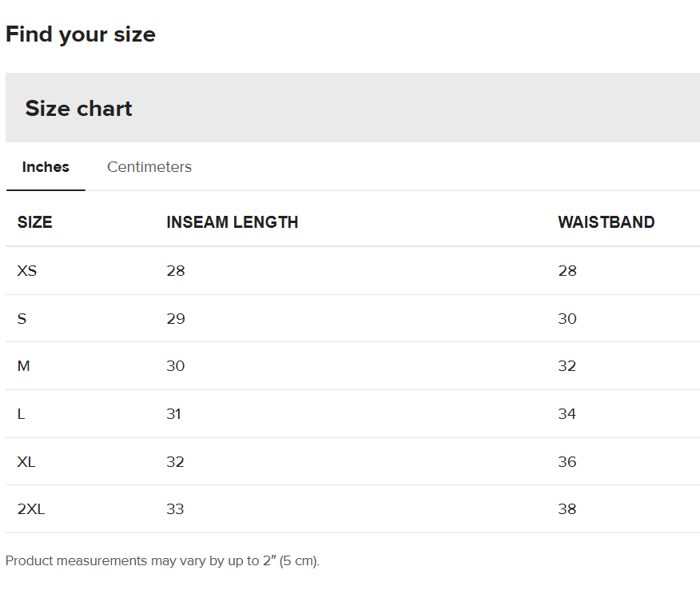Click the waistband value 34 for size L

point(567,414)
